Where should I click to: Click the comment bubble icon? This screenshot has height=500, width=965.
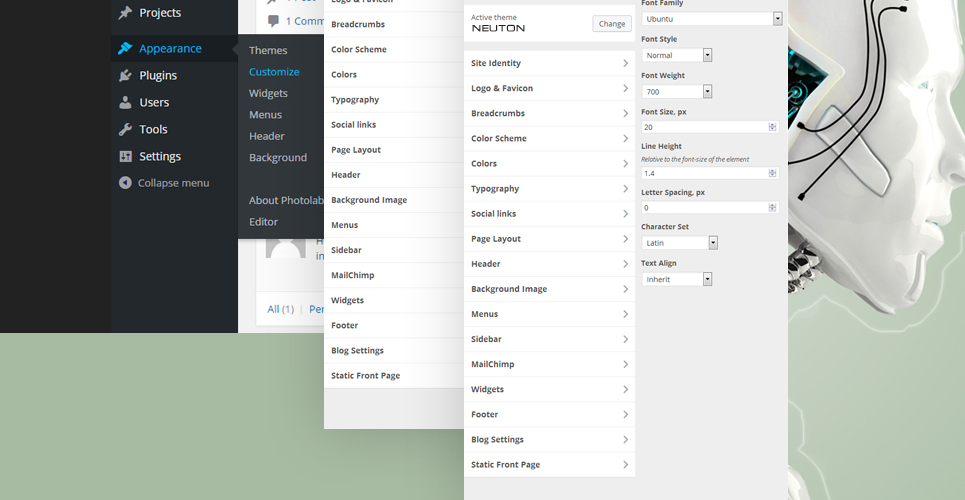(273, 21)
